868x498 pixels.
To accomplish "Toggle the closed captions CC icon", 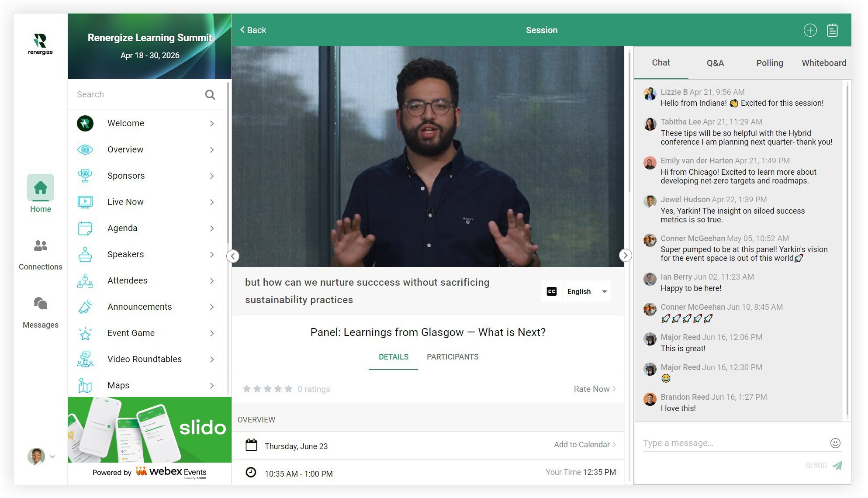I will point(552,291).
